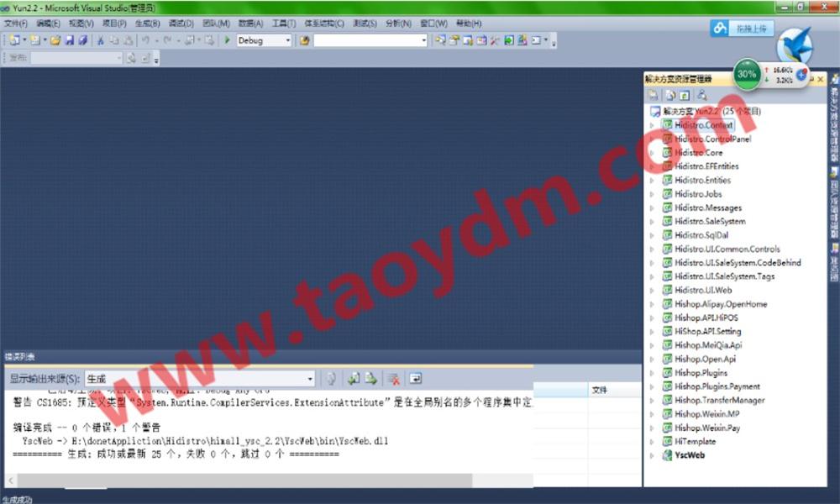Click the green 30% floating widget
This screenshot has width=840, height=504.
coord(747,74)
